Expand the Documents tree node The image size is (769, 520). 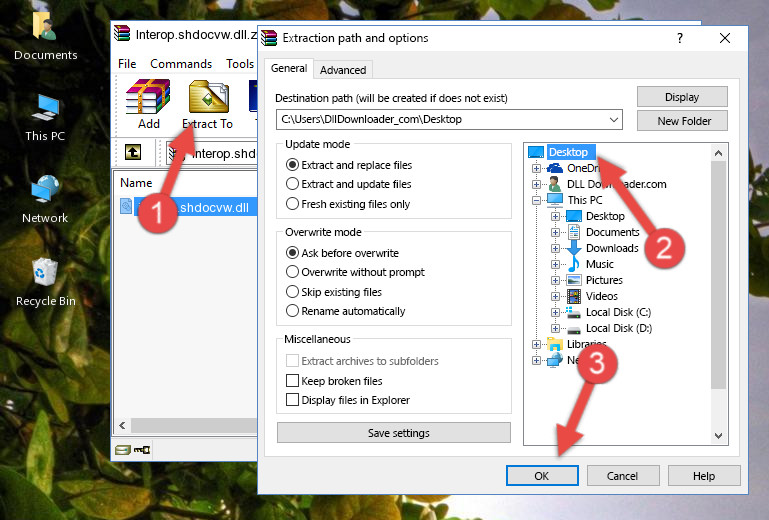555,233
